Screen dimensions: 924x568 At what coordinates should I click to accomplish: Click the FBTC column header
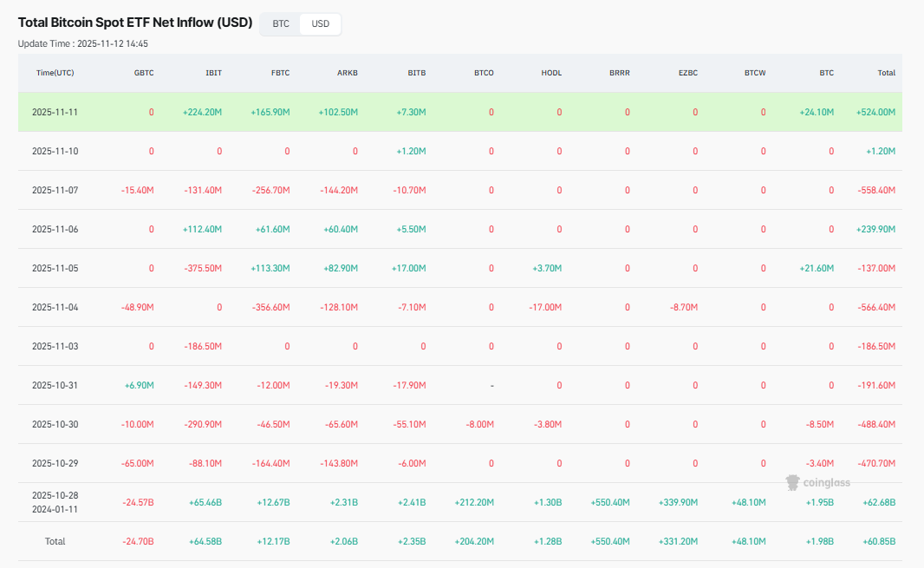point(280,73)
